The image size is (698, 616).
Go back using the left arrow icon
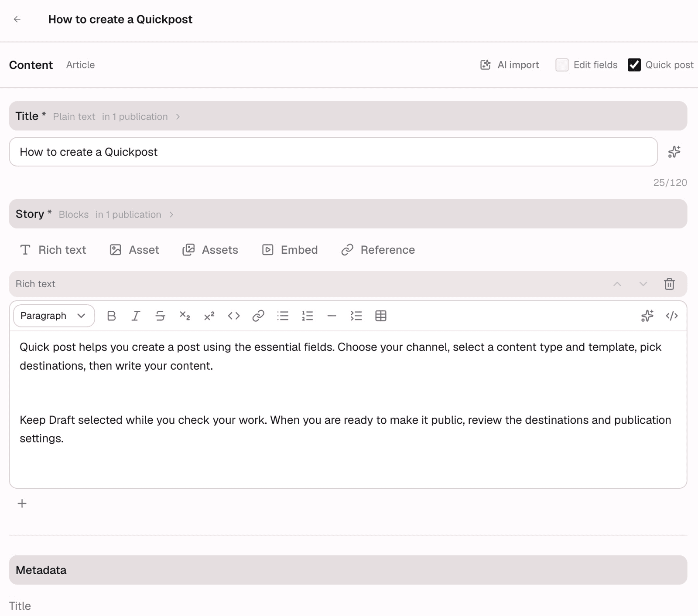click(x=17, y=19)
